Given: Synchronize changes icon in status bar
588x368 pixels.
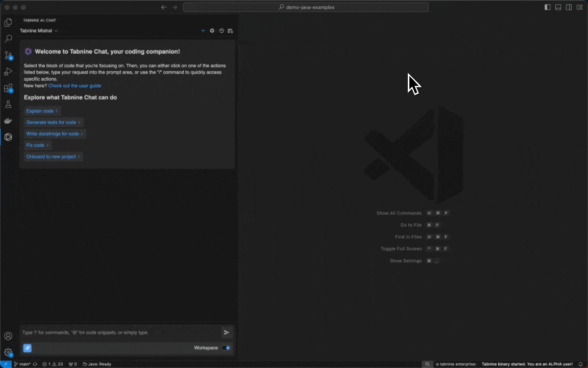Looking at the screenshot, I should pos(35,364).
